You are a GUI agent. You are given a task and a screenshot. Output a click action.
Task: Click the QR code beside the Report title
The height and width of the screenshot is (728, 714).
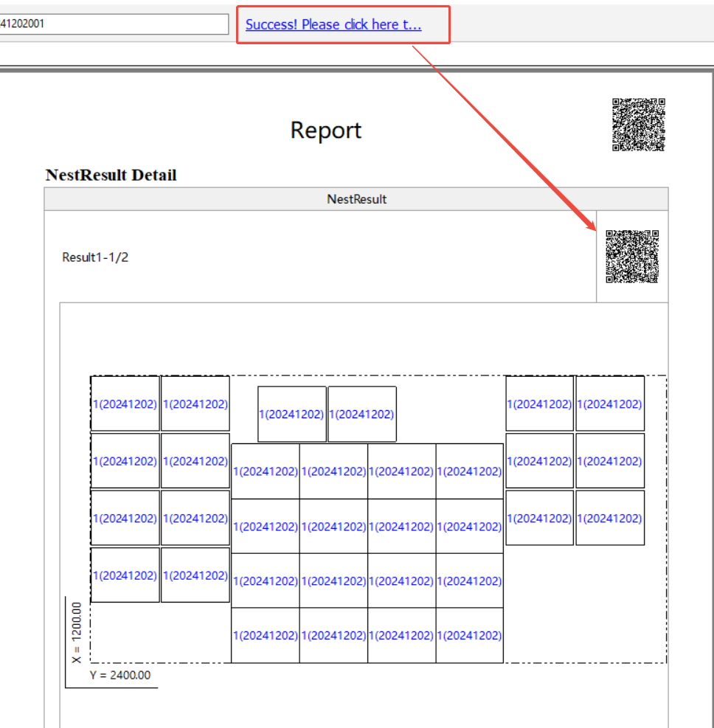pyautogui.click(x=638, y=125)
